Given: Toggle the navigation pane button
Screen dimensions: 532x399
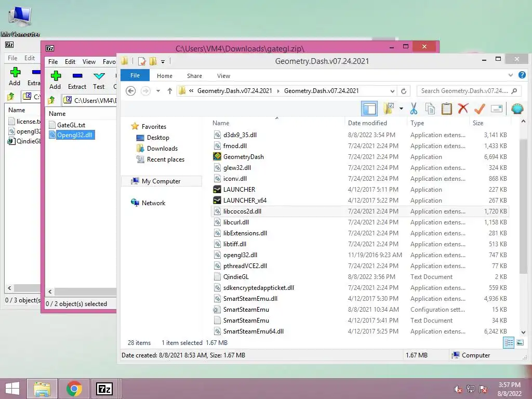Looking at the screenshot, I should click(369, 109).
